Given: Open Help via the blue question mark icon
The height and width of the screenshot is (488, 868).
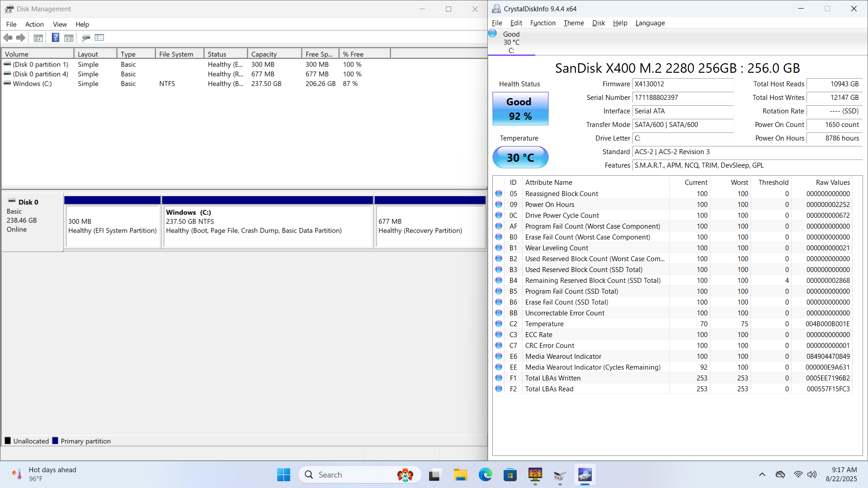Looking at the screenshot, I should (55, 38).
